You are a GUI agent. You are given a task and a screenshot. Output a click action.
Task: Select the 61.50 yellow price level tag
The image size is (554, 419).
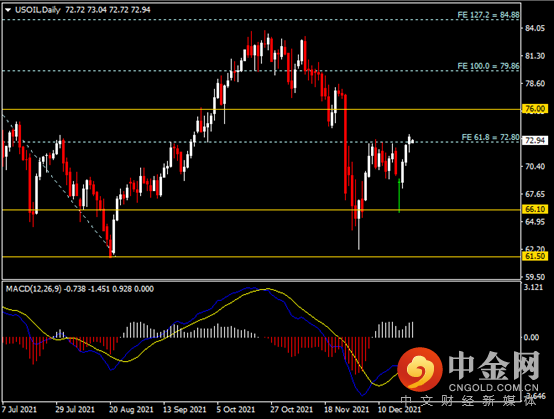point(535,256)
